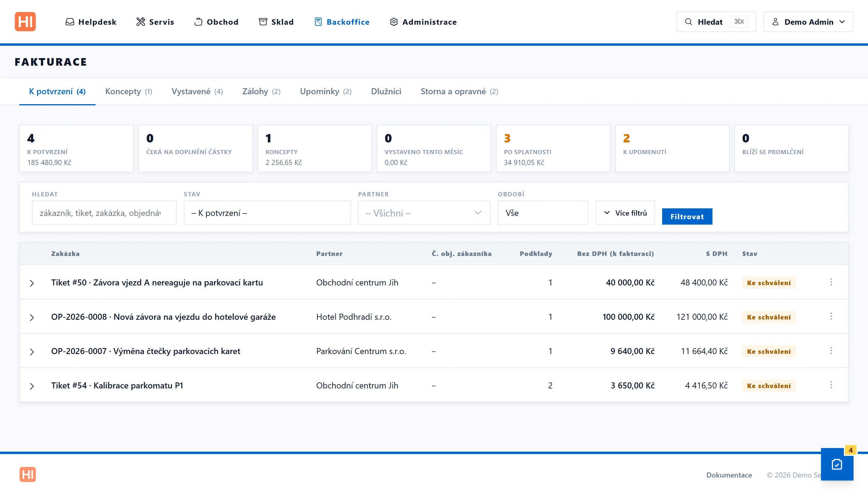Open the Stav dropdown filter

pyautogui.click(x=267, y=213)
